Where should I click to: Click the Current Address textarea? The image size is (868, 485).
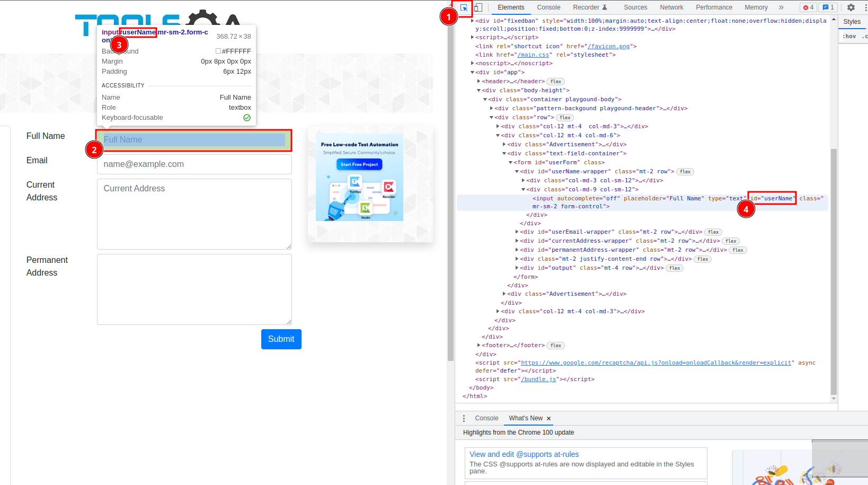[194, 214]
